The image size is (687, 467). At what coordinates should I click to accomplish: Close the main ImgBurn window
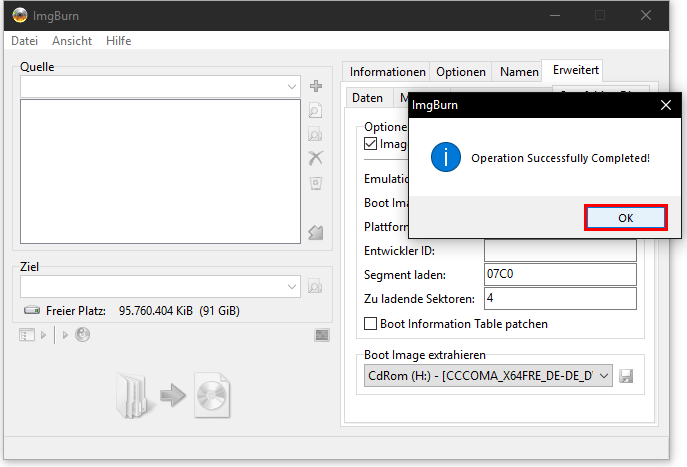click(x=646, y=15)
